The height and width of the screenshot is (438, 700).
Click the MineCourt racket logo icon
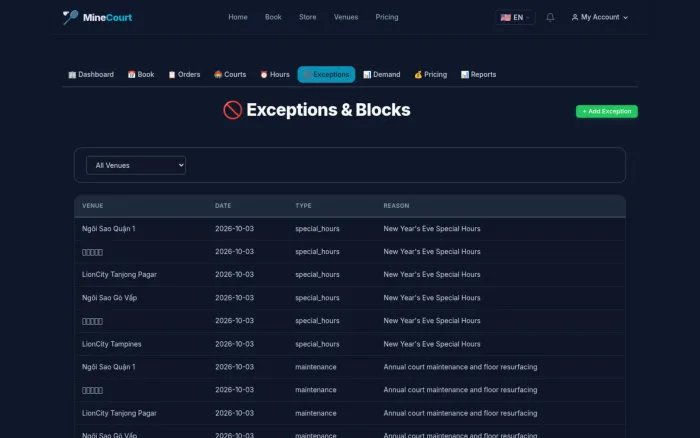coord(70,17)
